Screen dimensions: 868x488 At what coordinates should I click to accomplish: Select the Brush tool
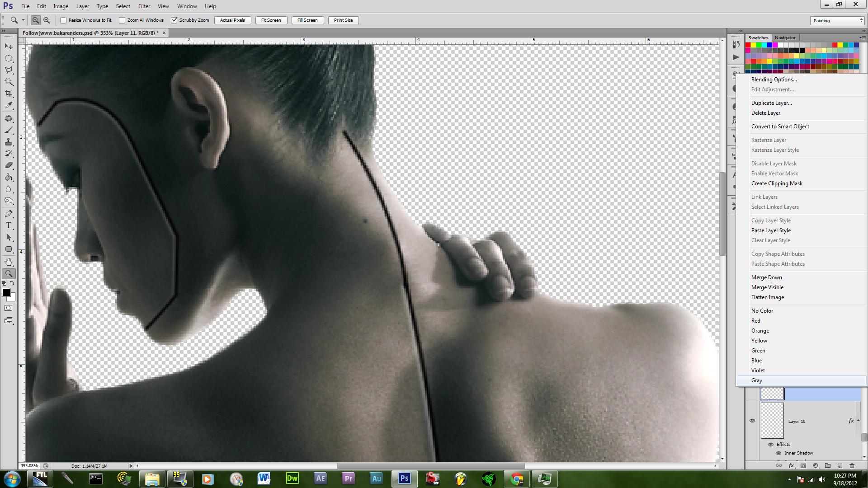coord(9,130)
